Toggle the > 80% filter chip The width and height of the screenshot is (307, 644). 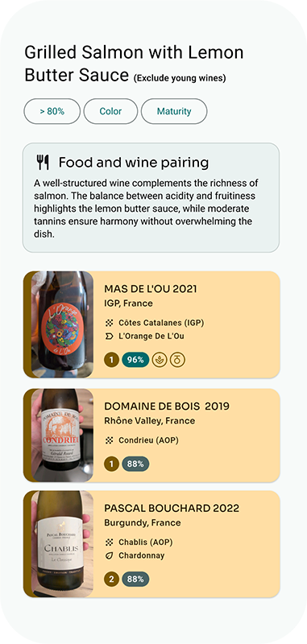point(52,111)
